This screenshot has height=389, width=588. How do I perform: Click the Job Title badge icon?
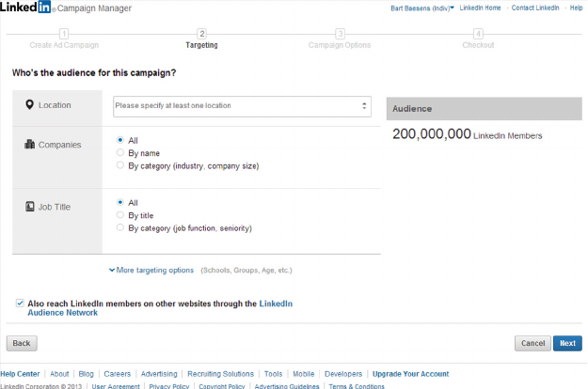click(29, 206)
